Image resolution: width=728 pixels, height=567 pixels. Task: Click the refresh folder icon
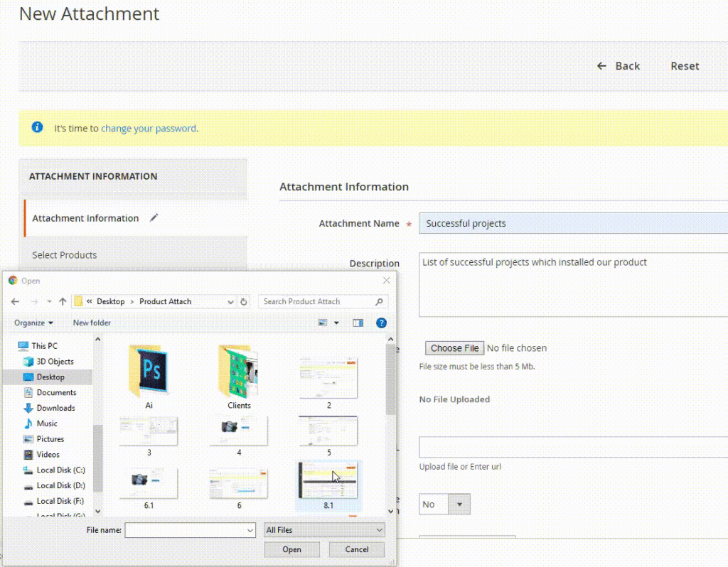pos(244,301)
